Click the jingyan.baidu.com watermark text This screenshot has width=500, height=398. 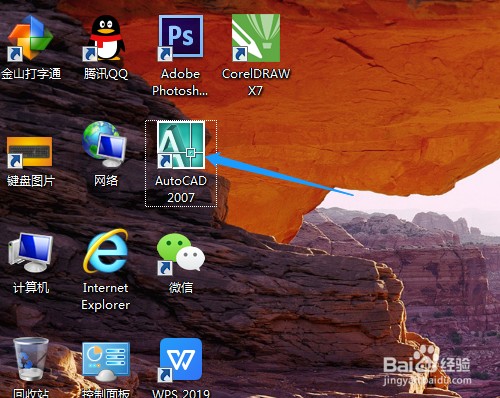click(427, 380)
